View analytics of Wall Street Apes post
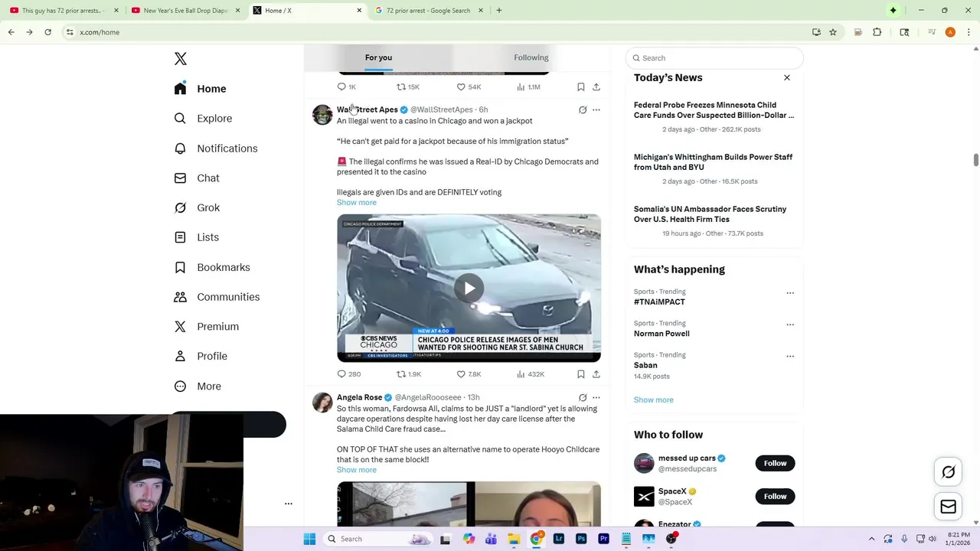 (530, 374)
